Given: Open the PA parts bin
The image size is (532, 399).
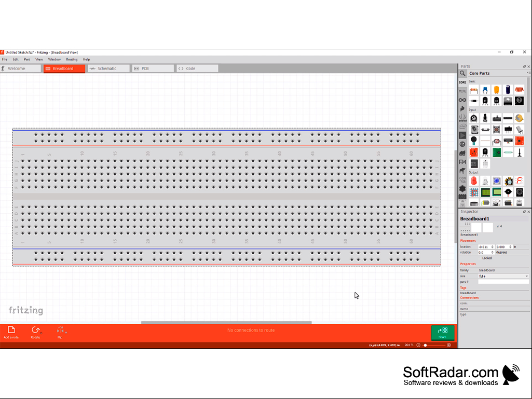Looking at the screenshot, I should [462, 162].
